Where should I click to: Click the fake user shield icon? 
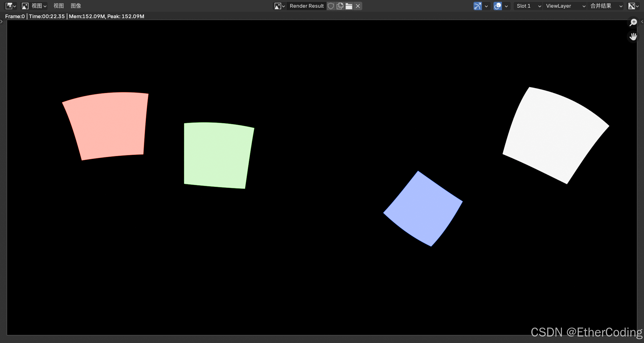click(331, 6)
